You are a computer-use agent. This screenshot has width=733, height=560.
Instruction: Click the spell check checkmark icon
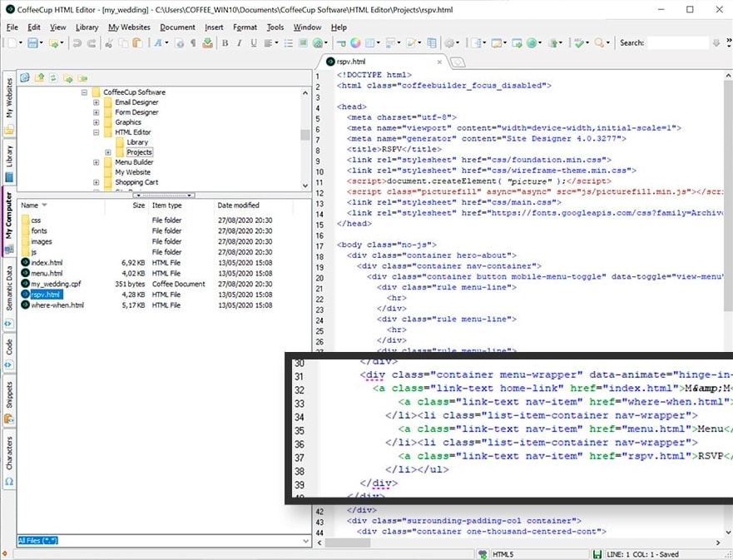(x=579, y=43)
